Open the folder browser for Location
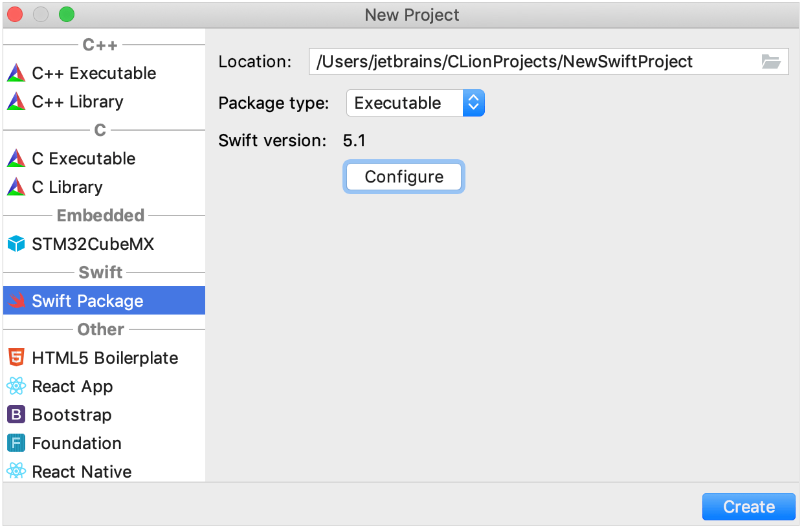This screenshot has width=804, height=532. [772, 61]
